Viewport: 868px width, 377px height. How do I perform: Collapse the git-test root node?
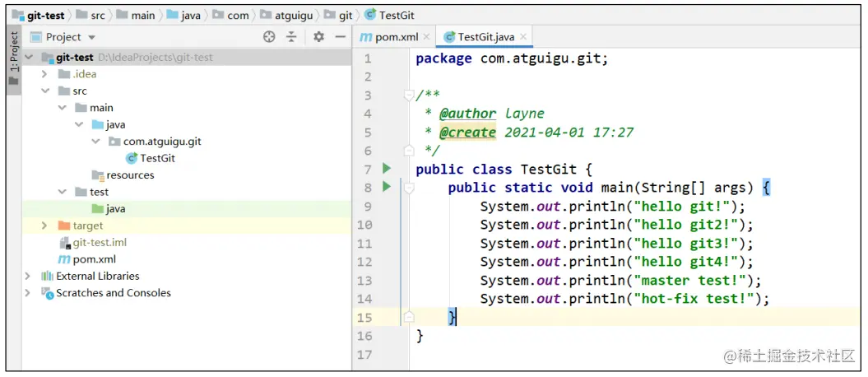point(29,58)
